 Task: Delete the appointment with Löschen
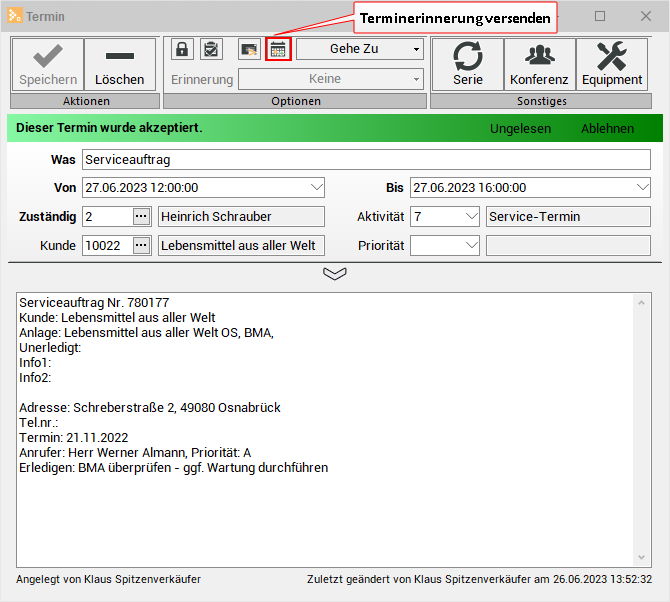120,65
